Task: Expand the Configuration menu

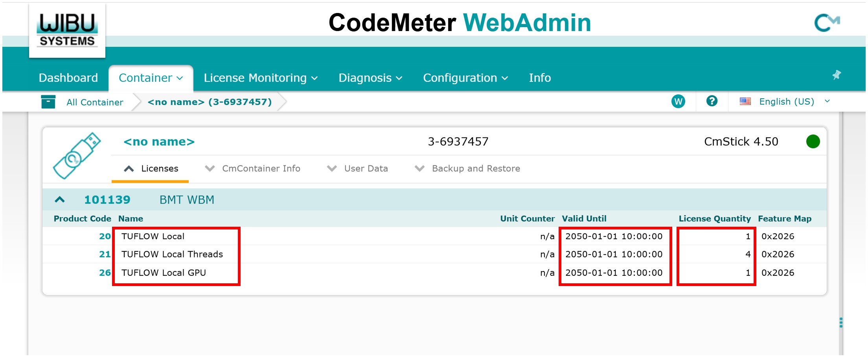Action: pos(465,78)
